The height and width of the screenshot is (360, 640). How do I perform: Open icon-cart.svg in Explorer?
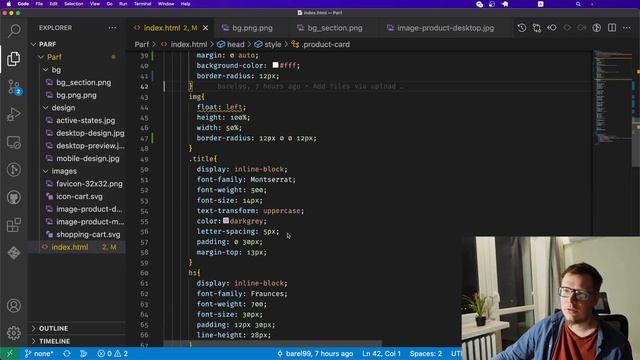pos(79,196)
